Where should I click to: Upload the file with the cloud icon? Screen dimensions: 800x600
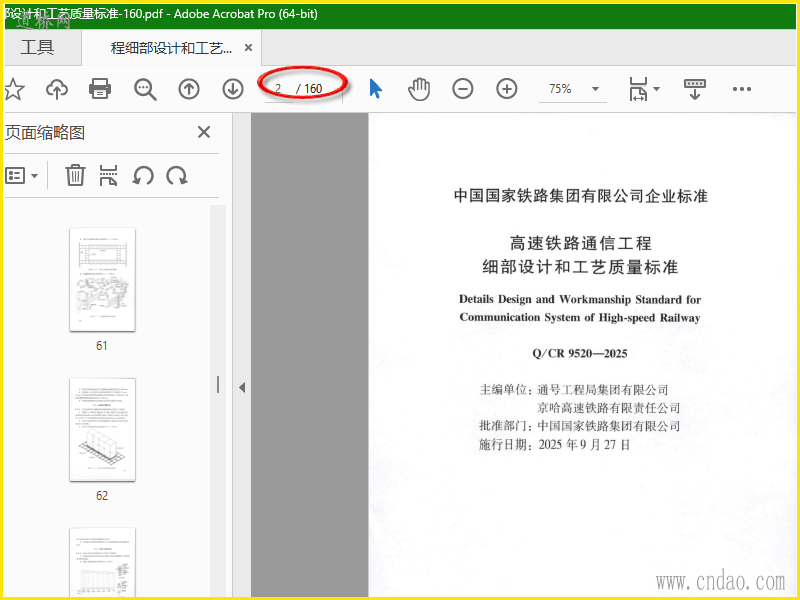coord(57,89)
